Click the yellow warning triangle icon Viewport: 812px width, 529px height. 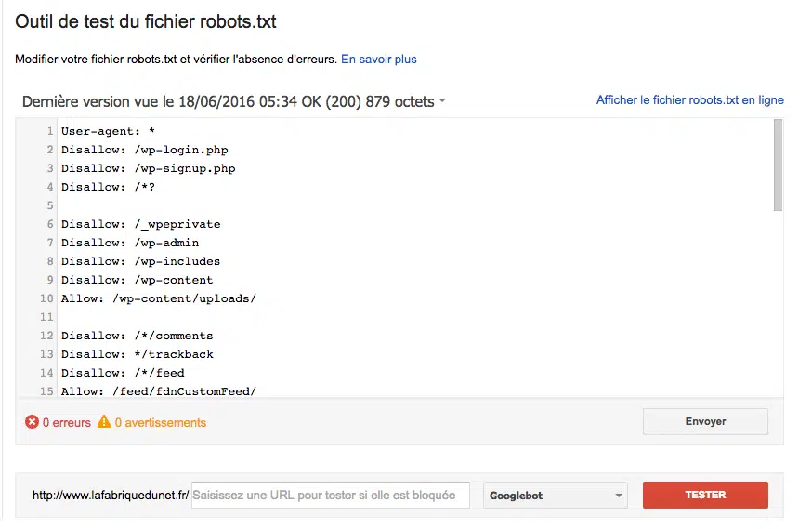(x=104, y=422)
